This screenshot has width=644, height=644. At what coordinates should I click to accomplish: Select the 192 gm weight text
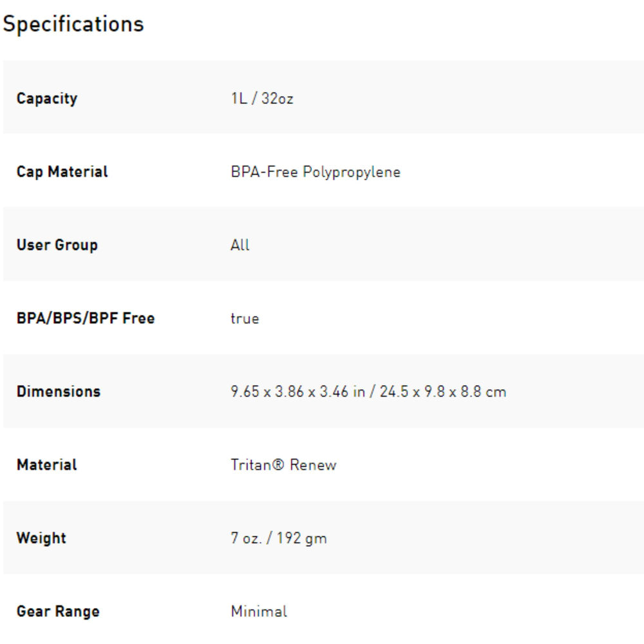point(301,538)
